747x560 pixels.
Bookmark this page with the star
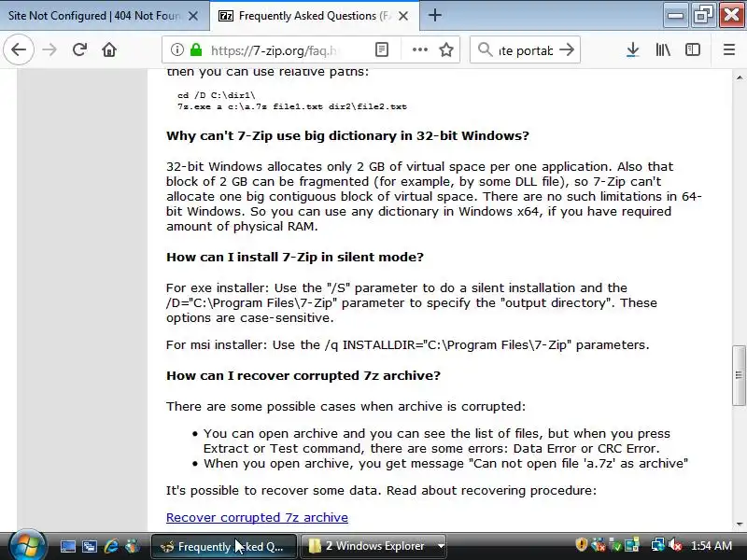click(446, 49)
